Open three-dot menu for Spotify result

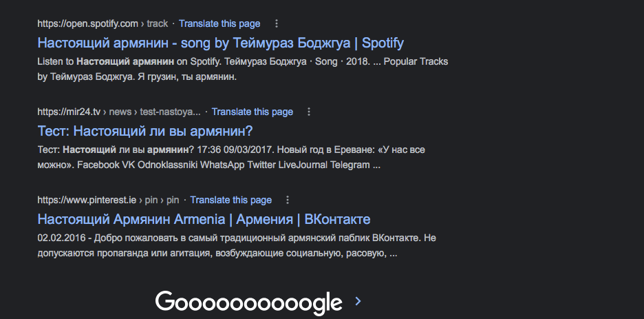point(277,24)
